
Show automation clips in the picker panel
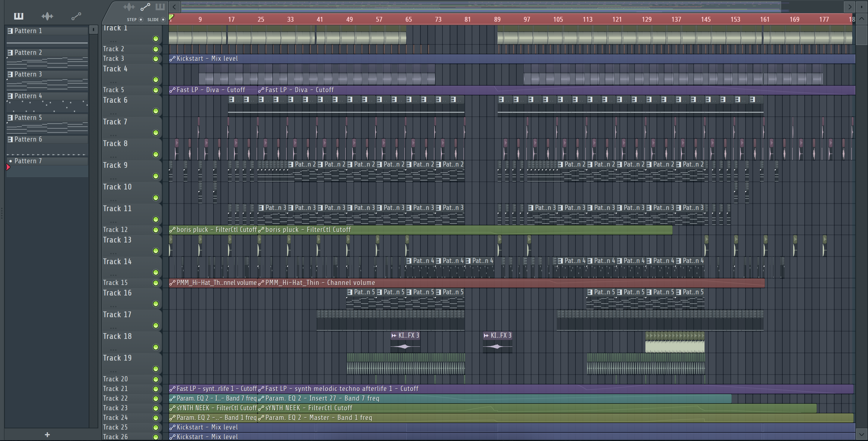[x=76, y=16]
